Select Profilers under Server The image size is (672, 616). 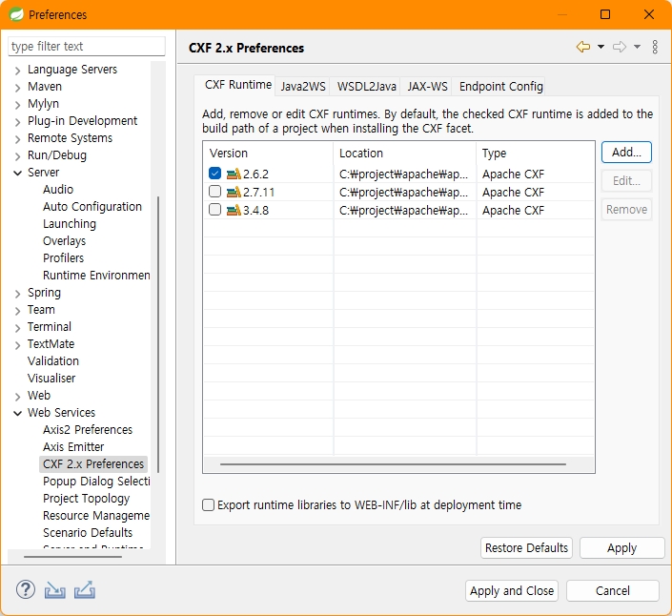pyautogui.click(x=64, y=258)
